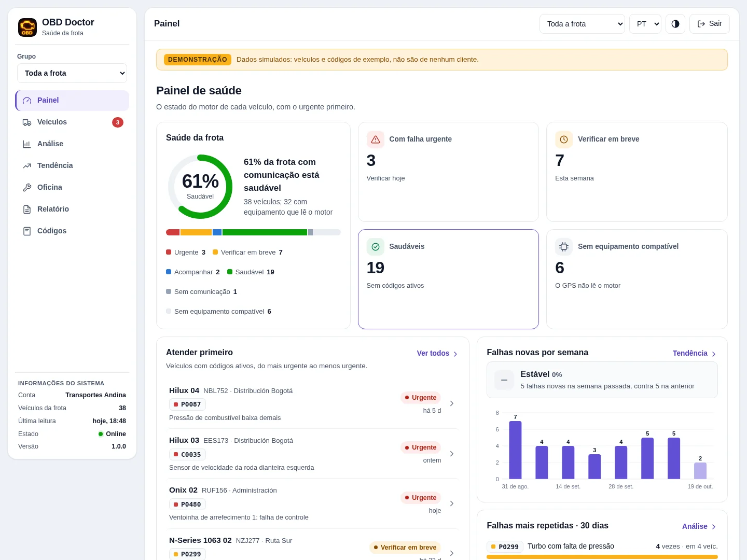
Task: Follow the Ver todos link
Action: [437, 354]
